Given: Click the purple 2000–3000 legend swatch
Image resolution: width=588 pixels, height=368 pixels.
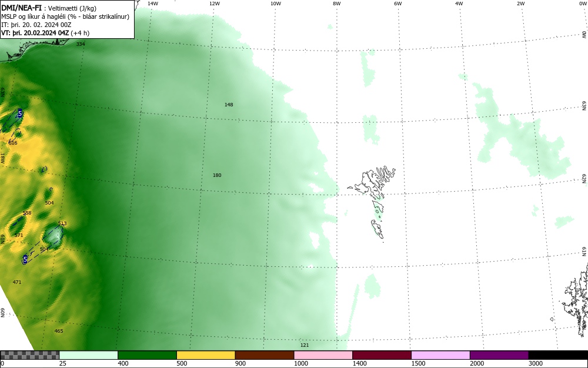Looking at the screenshot, I should coord(499,355).
